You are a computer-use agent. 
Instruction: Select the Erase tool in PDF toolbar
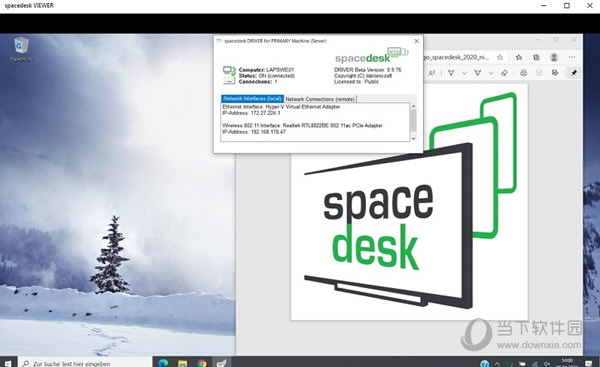click(x=504, y=73)
